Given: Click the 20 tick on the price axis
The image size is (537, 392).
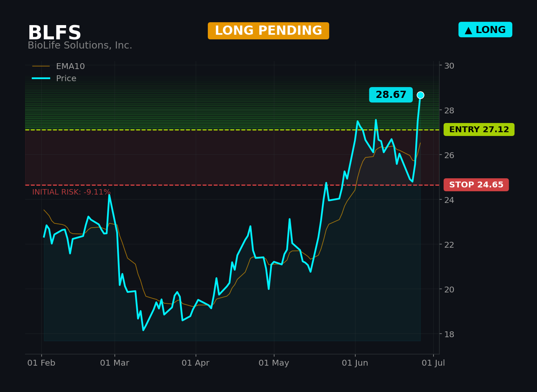Looking at the screenshot, I should pyautogui.click(x=449, y=289).
